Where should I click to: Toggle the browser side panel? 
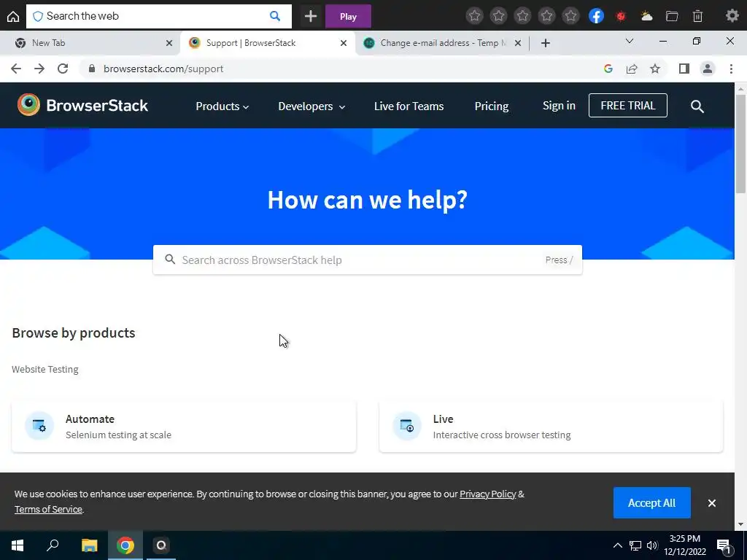tap(684, 69)
